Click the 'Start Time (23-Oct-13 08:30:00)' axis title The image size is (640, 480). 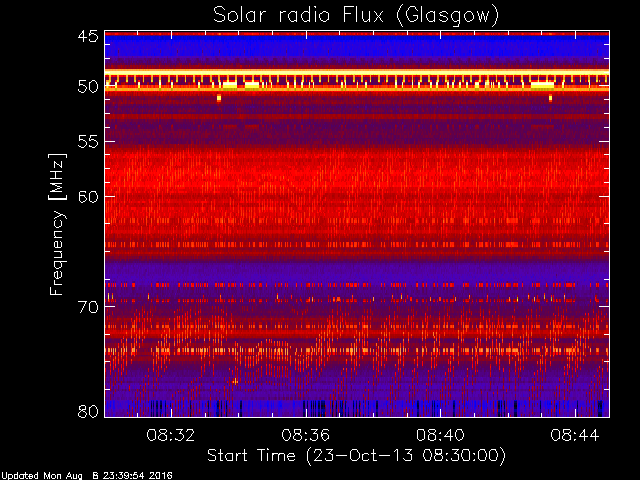[356, 456]
